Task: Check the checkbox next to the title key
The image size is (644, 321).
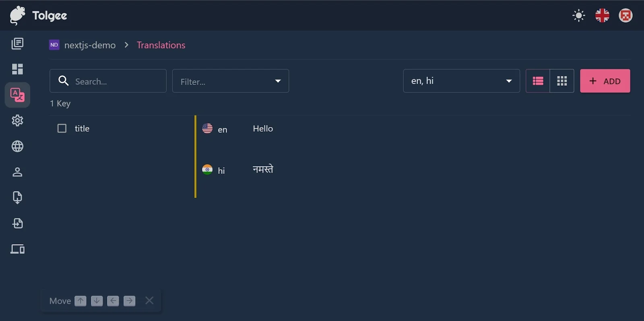Action: (62, 128)
